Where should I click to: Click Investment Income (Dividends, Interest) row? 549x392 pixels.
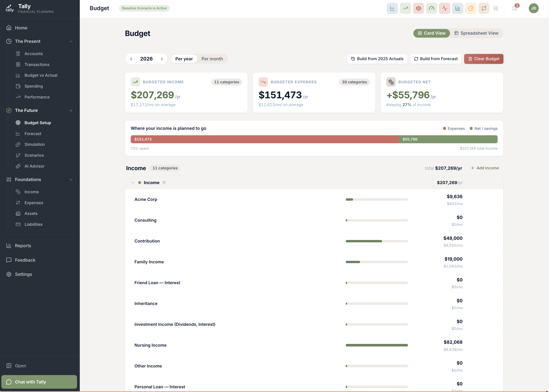(314, 324)
